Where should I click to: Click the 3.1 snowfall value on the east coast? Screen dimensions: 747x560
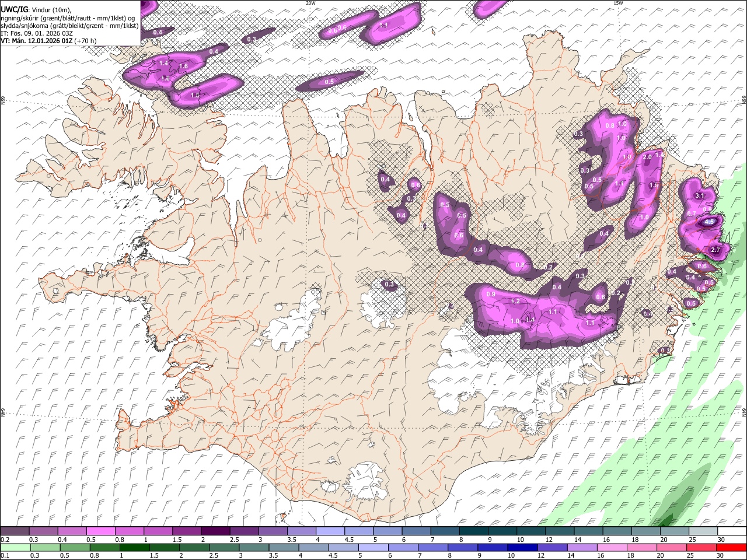click(701, 195)
